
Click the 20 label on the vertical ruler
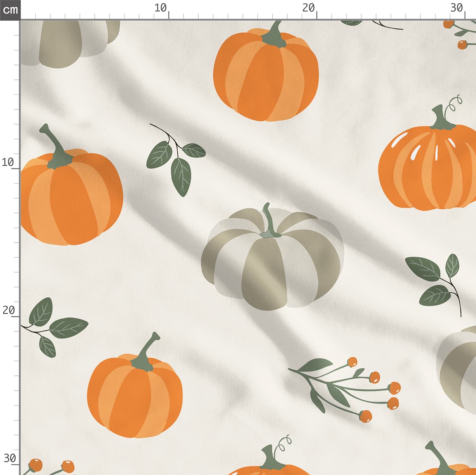pyautogui.click(x=8, y=310)
